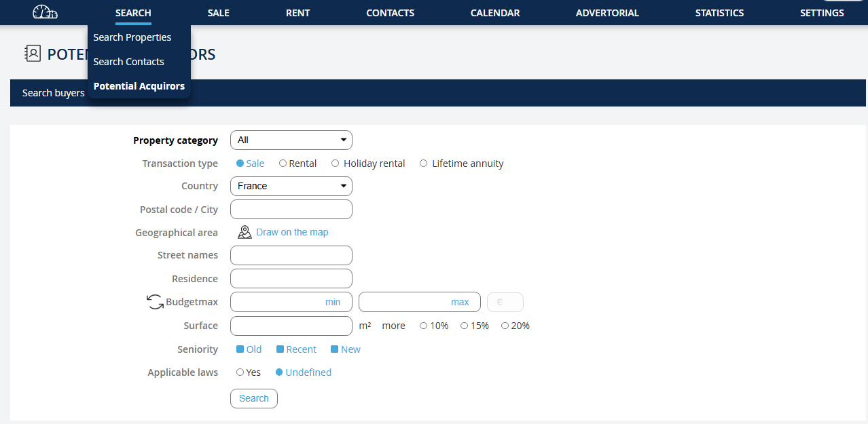This screenshot has height=424, width=868.
Task: Open the Property category dropdown
Action: click(291, 140)
